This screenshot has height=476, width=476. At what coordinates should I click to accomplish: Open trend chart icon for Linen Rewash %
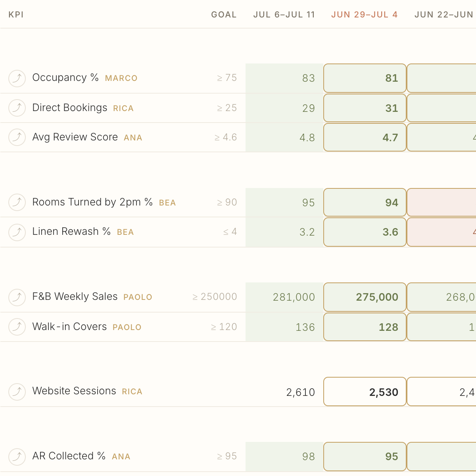click(17, 232)
